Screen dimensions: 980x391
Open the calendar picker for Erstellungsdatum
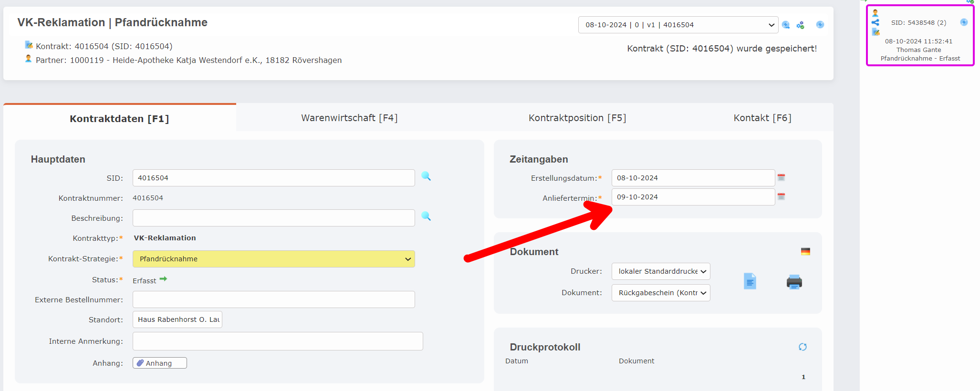pyautogui.click(x=781, y=177)
